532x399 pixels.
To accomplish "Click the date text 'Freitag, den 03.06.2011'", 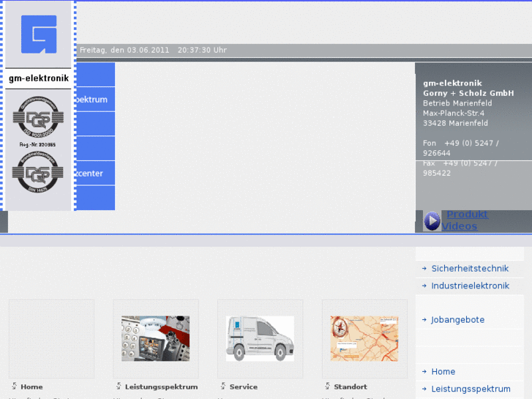I will [124, 51].
